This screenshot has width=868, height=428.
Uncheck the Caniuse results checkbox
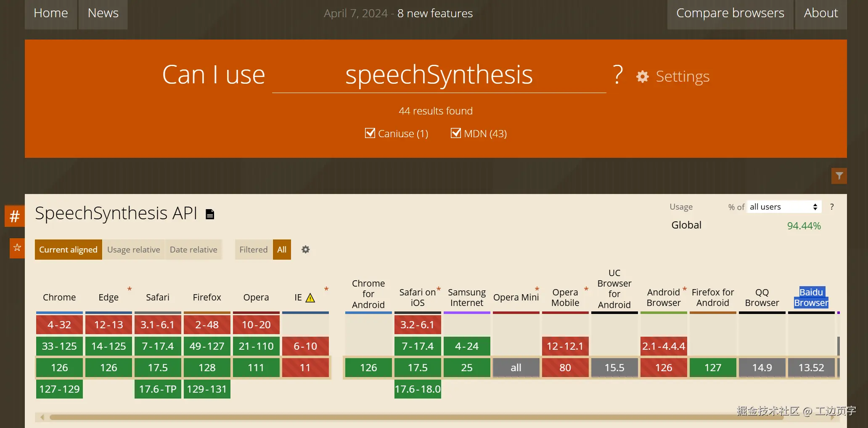[370, 133]
